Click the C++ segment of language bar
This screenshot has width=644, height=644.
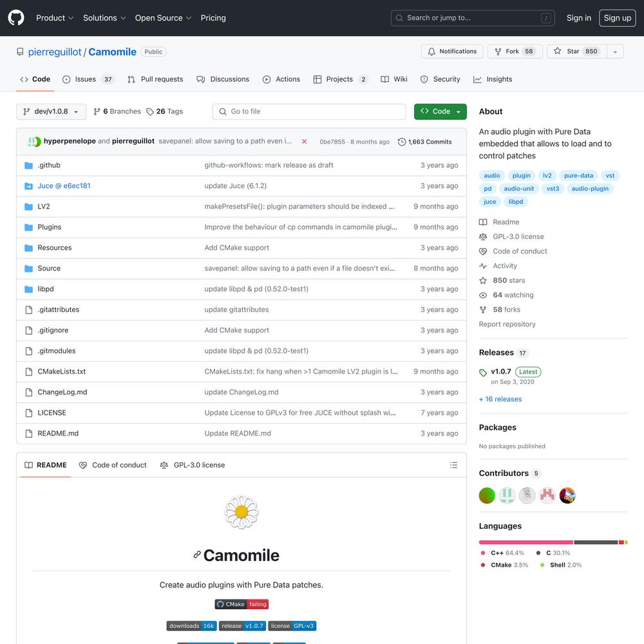[x=526, y=542]
